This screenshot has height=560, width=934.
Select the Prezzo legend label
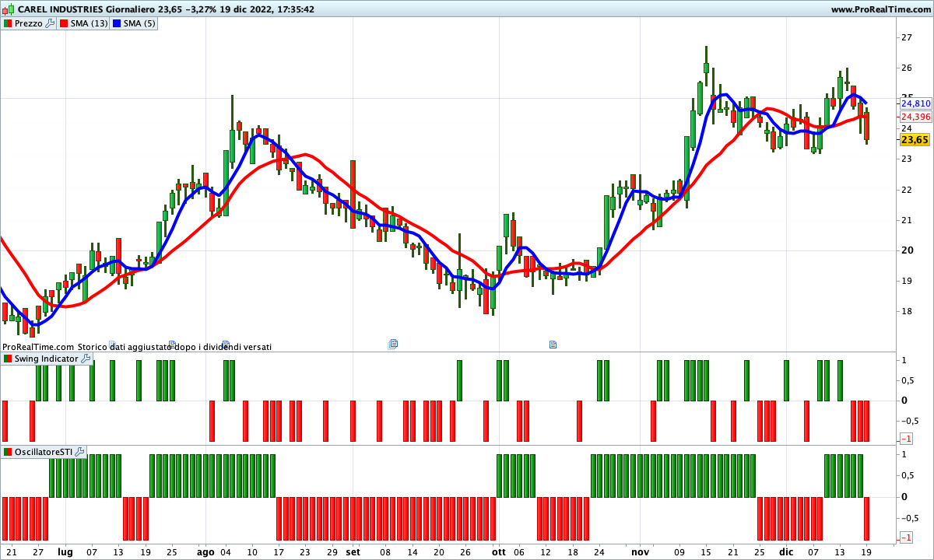[x=29, y=23]
